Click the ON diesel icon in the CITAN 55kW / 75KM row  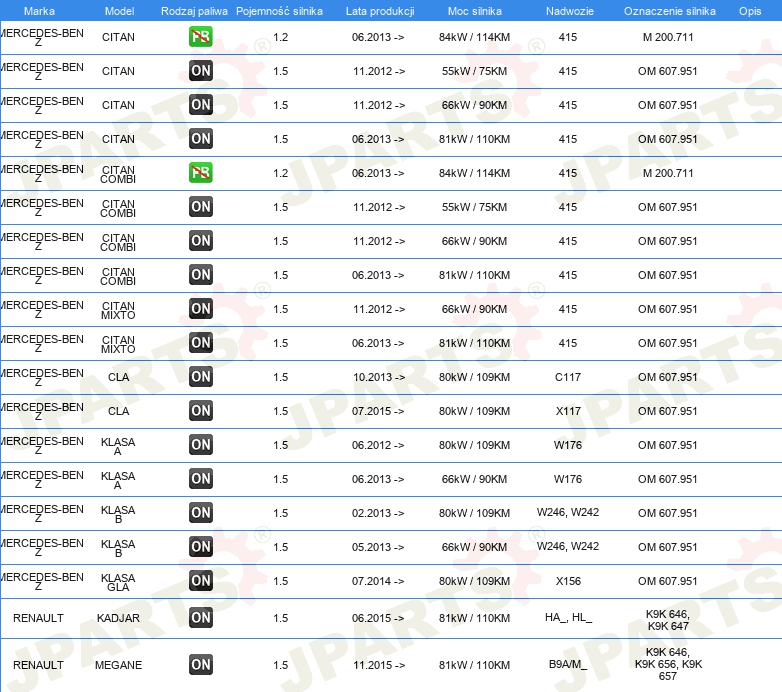tap(200, 71)
